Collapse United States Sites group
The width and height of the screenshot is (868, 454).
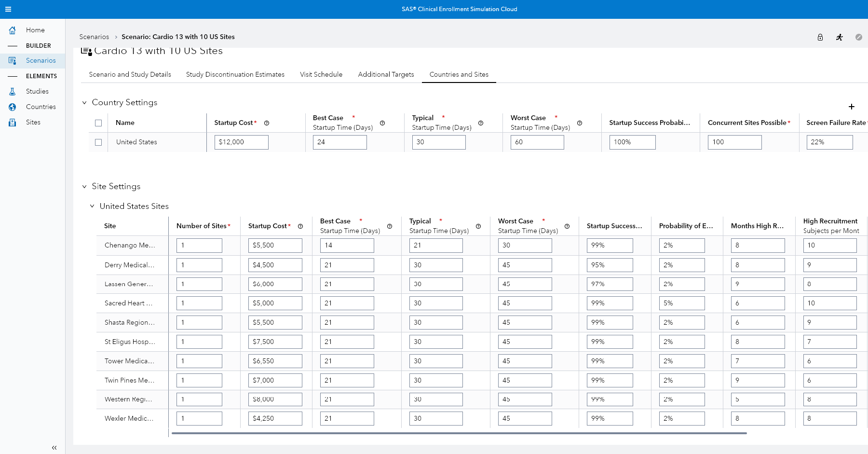(92, 206)
